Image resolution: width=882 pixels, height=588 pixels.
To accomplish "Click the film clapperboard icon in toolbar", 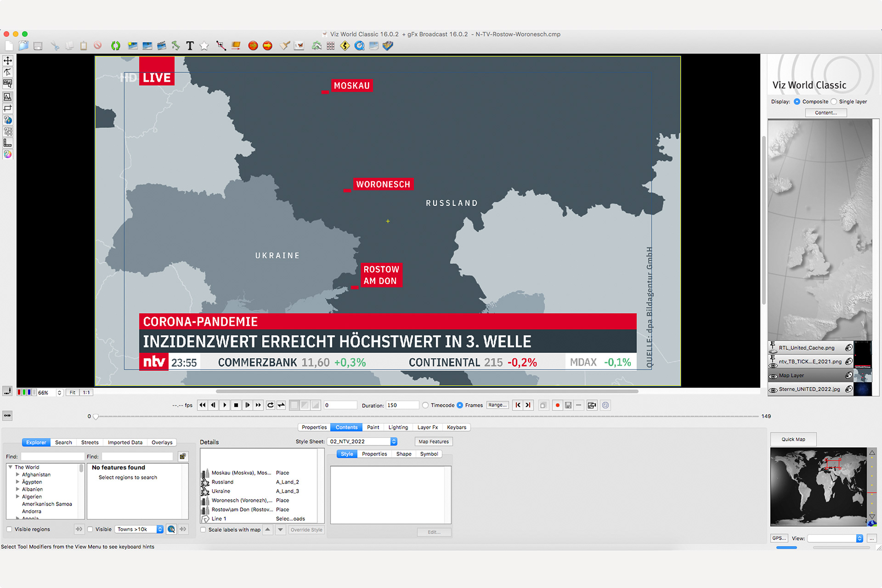I will tap(162, 46).
